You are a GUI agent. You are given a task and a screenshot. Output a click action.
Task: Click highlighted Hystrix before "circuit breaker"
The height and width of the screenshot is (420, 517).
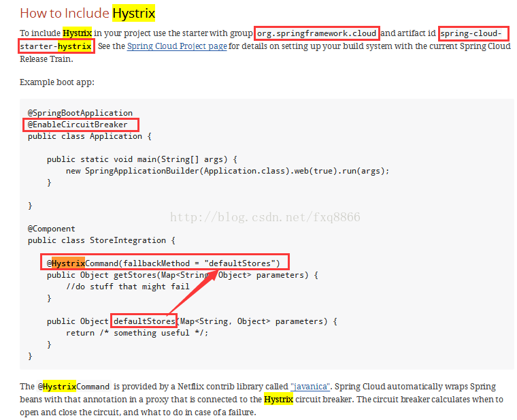point(278,399)
